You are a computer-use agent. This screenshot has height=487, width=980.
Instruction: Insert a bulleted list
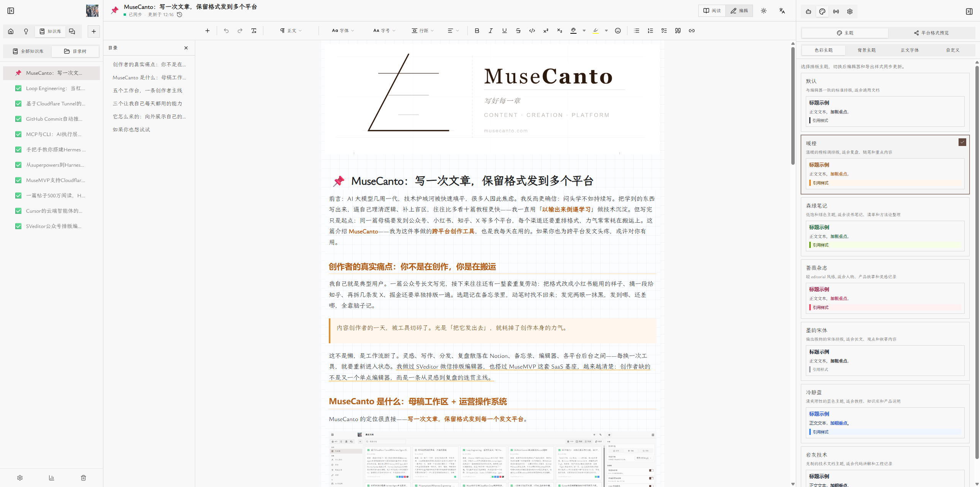pyautogui.click(x=637, y=31)
